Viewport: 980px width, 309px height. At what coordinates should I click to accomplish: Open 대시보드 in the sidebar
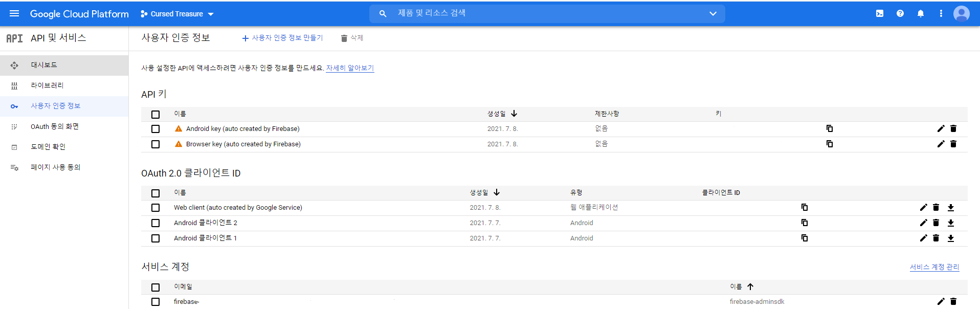pyautogui.click(x=64, y=65)
